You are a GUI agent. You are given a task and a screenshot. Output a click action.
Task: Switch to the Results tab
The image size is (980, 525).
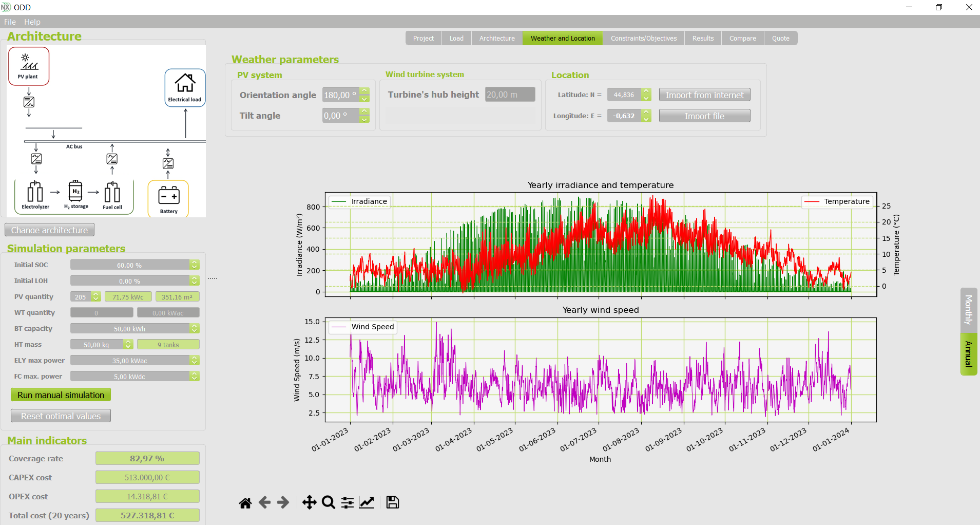click(x=703, y=39)
